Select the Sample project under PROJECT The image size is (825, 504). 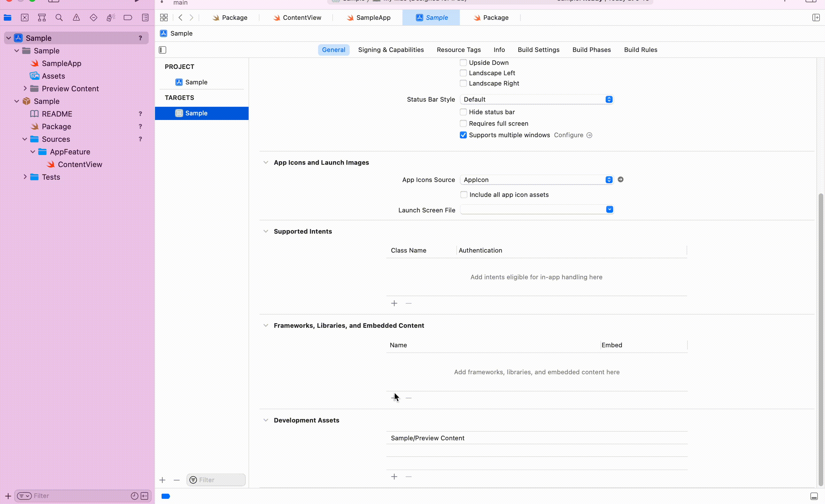[196, 82]
